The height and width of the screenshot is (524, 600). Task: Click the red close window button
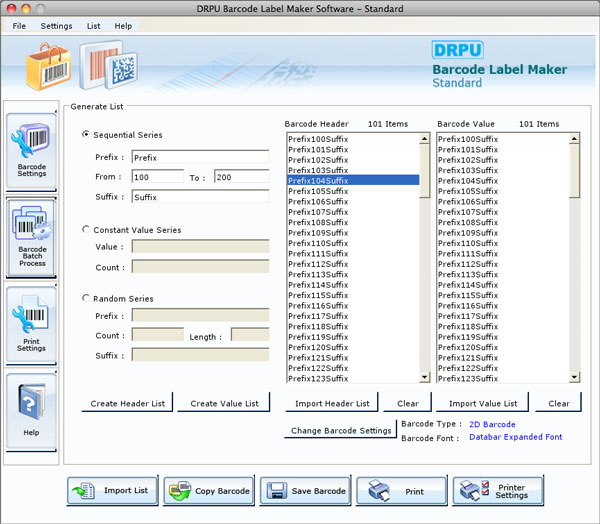(x=11, y=8)
